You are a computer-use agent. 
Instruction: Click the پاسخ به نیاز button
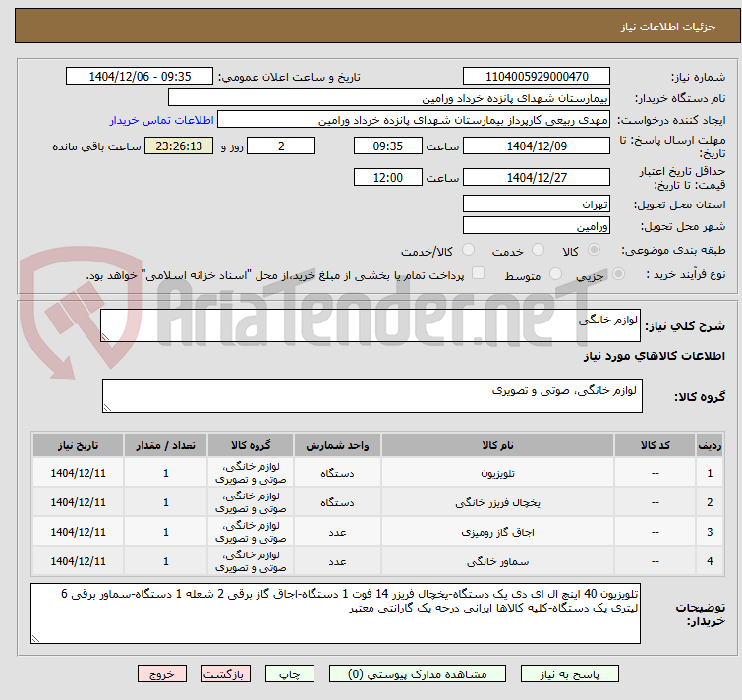569,674
